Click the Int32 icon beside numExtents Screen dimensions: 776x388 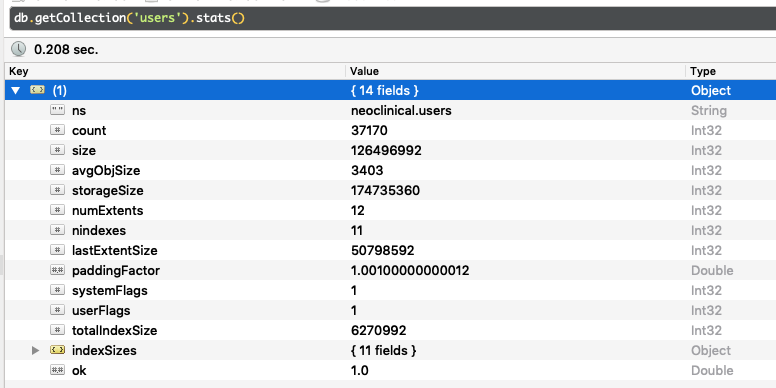[x=57, y=210]
